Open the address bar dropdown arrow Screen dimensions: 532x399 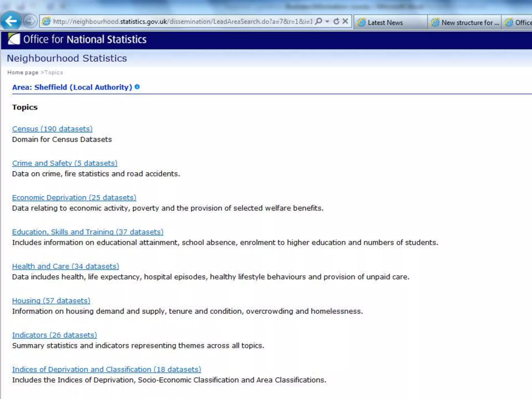pos(327,21)
